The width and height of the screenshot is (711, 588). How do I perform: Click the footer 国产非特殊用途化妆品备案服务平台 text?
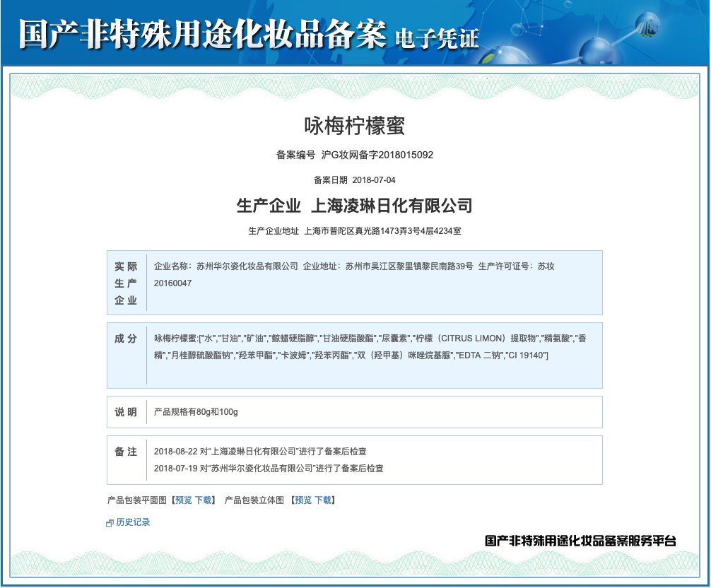(580, 541)
